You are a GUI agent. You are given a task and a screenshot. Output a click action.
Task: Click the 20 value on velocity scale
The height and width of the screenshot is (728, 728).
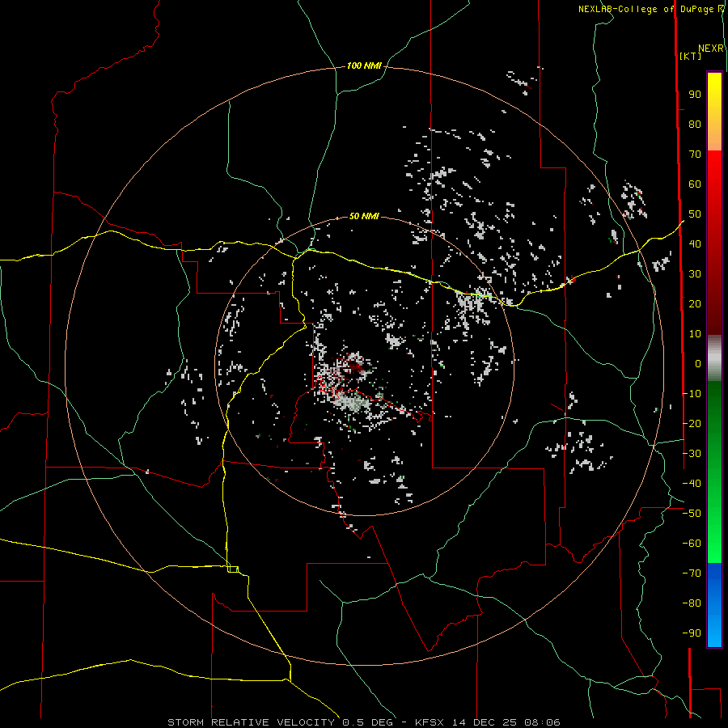695,303
